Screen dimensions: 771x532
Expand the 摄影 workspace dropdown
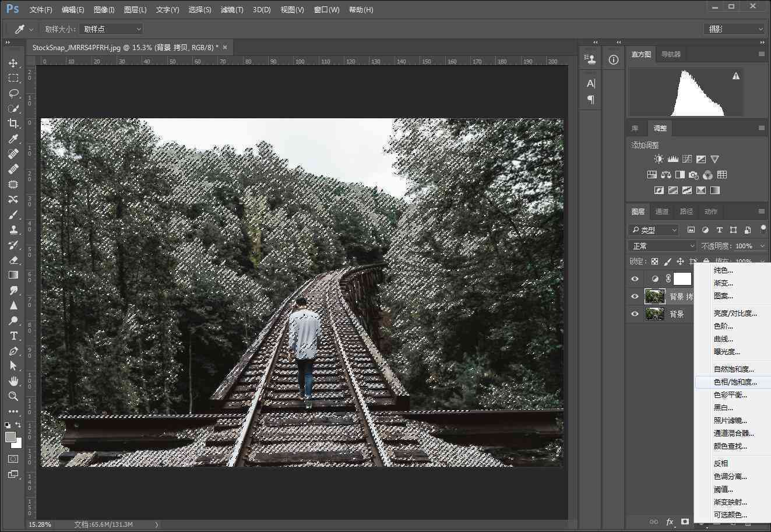tap(734, 29)
